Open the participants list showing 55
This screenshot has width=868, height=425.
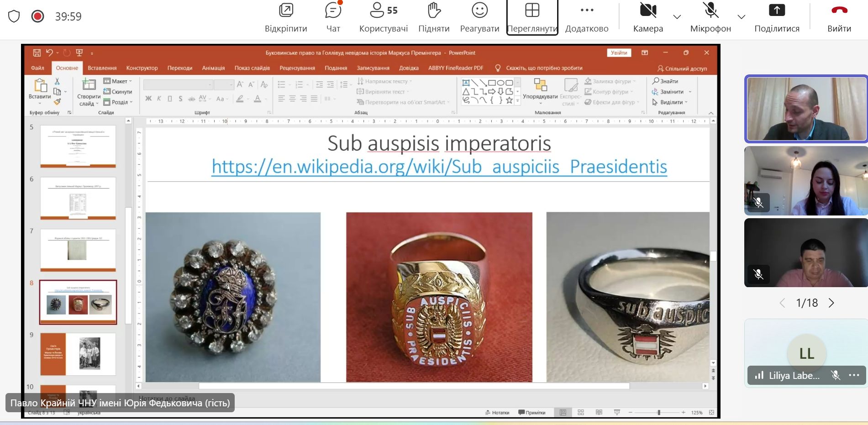click(383, 10)
